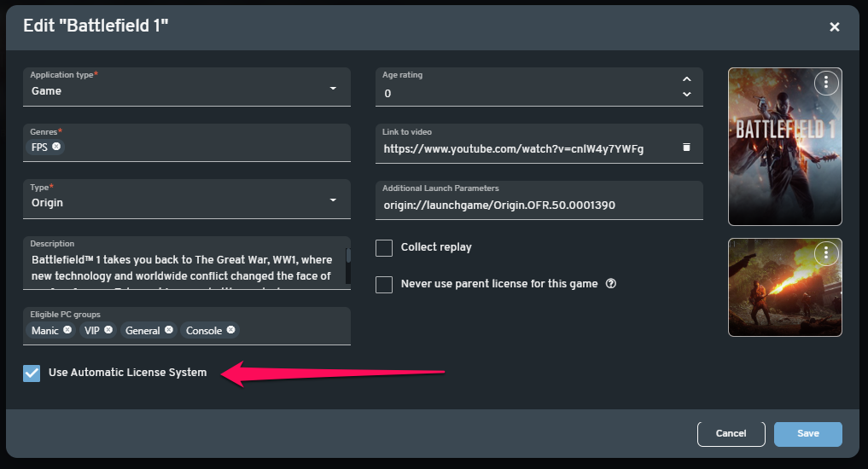Remove the FPS genre chip
Viewport: 868px width, 469px height.
click(x=56, y=147)
